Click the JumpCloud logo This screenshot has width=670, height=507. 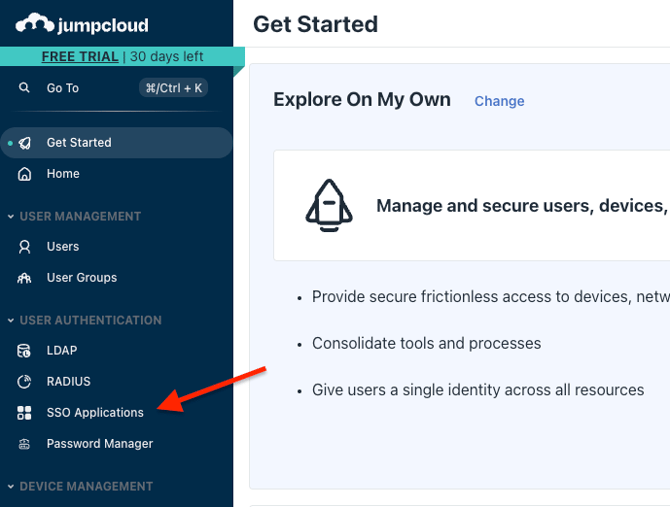pos(82,23)
